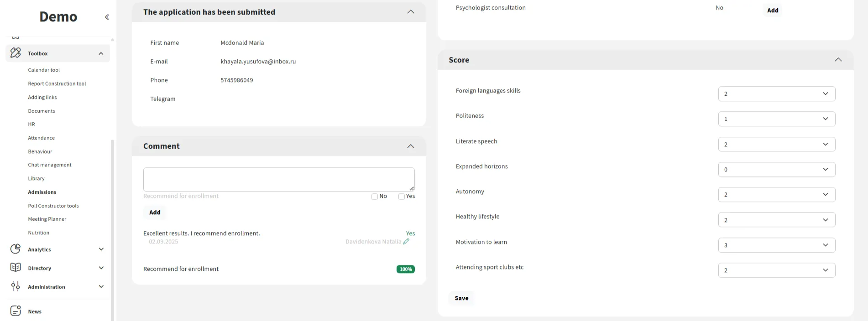
Task: Collapse the Comment panel
Action: point(410,146)
